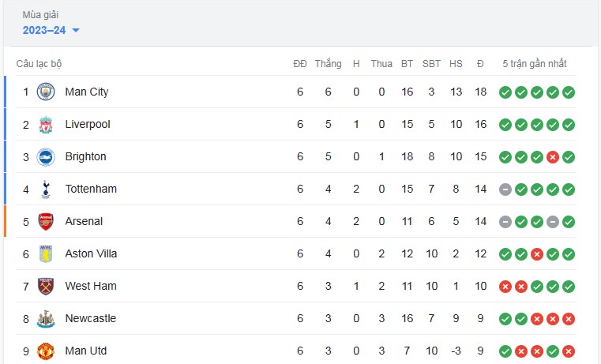The width and height of the screenshot is (601, 364).
Task: Click Man City's last green win icon
Action: [569, 92]
